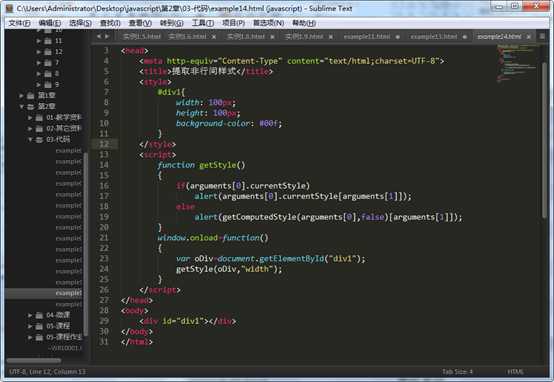This screenshot has width=554, height=382.
Task: Expand folder 12 in sidebar
Action: (x=39, y=52)
